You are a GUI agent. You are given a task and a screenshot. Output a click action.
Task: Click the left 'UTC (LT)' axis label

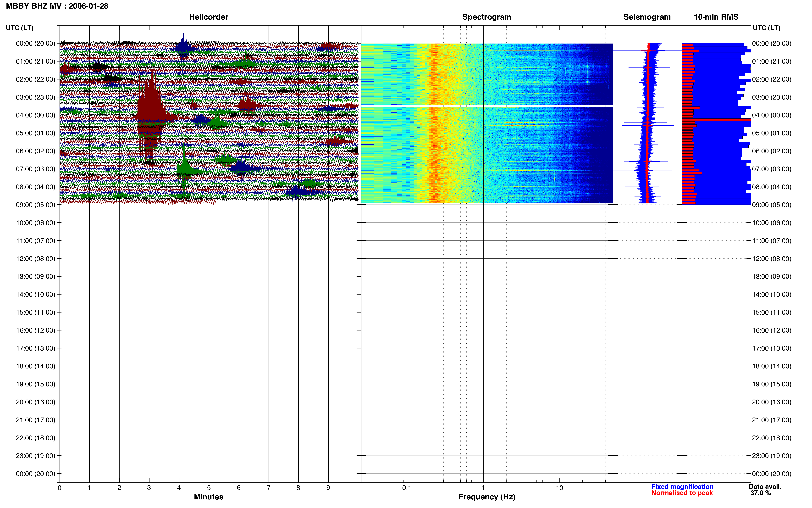click(x=19, y=28)
